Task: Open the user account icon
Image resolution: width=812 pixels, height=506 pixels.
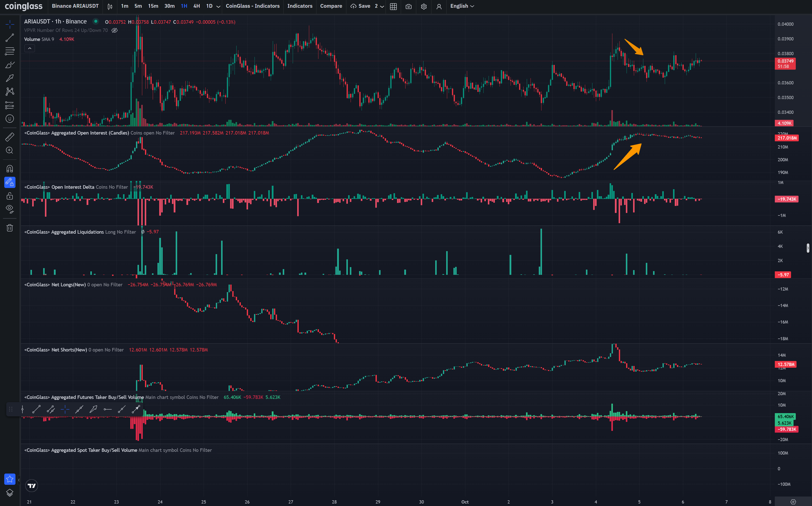Action: (x=439, y=6)
